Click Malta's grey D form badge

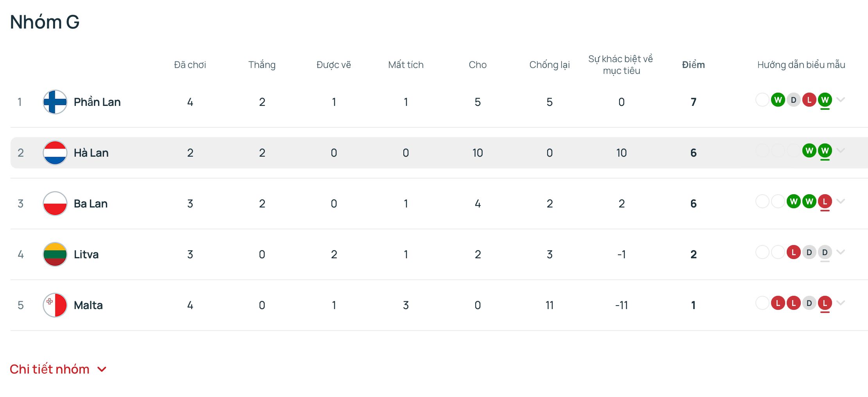point(809,303)
